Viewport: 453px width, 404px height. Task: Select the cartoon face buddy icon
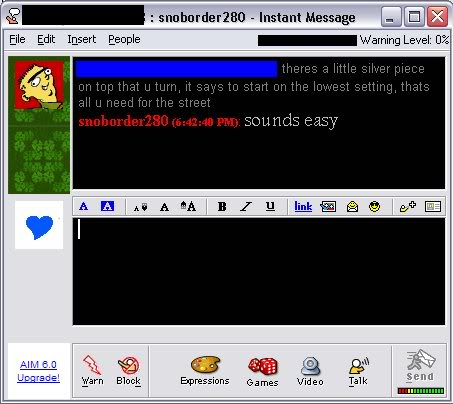(39, 85)
